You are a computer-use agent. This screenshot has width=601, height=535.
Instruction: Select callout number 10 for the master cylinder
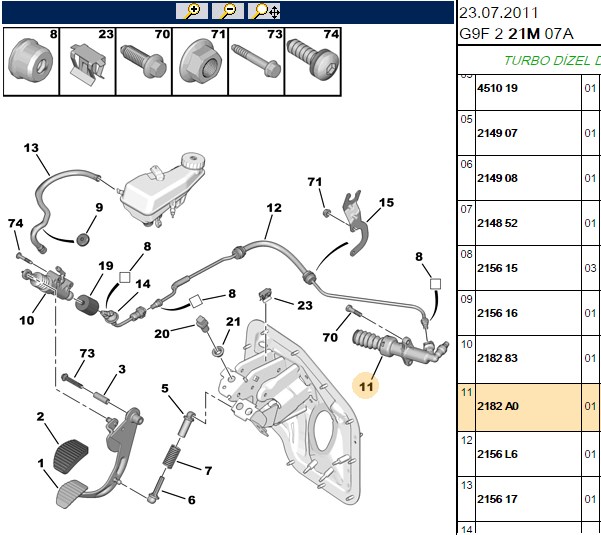tap(26, 320)
